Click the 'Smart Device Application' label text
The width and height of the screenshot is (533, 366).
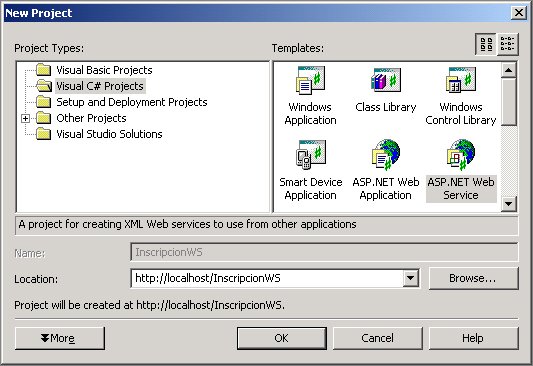point(310,189)
